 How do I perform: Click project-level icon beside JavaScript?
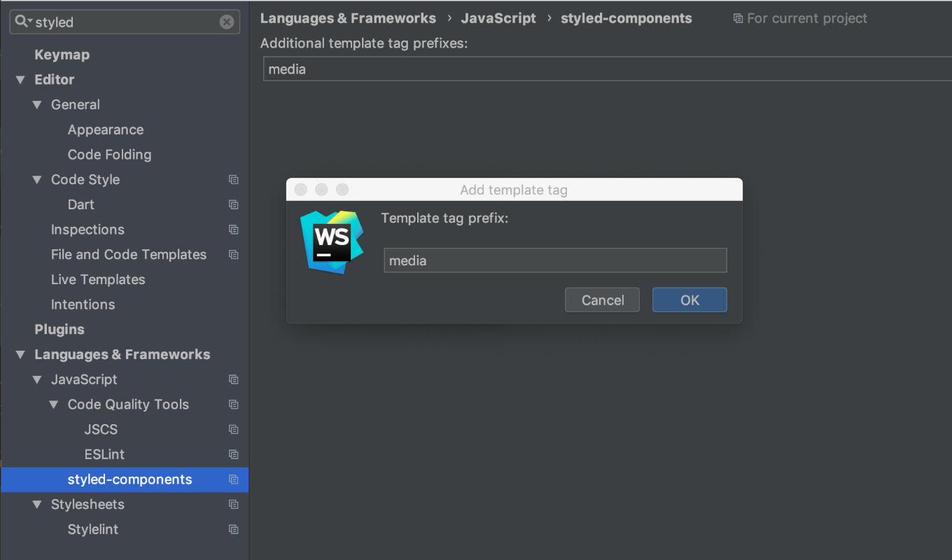point(234,379)
